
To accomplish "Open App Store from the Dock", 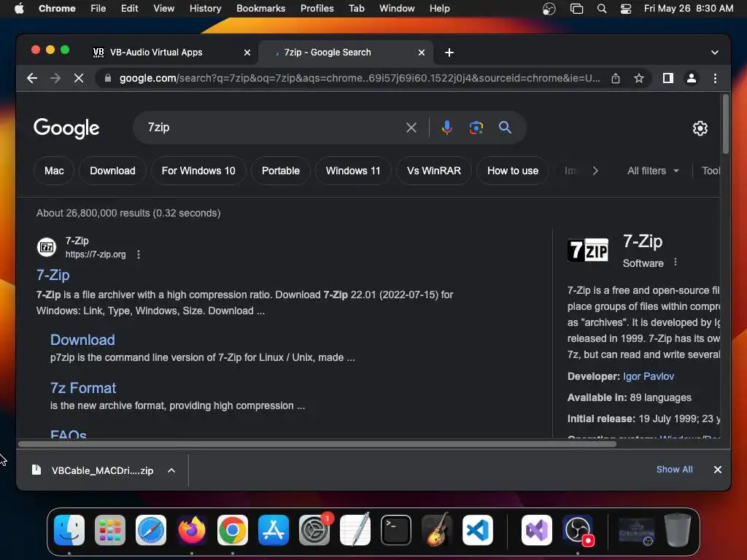I will 274,530.
